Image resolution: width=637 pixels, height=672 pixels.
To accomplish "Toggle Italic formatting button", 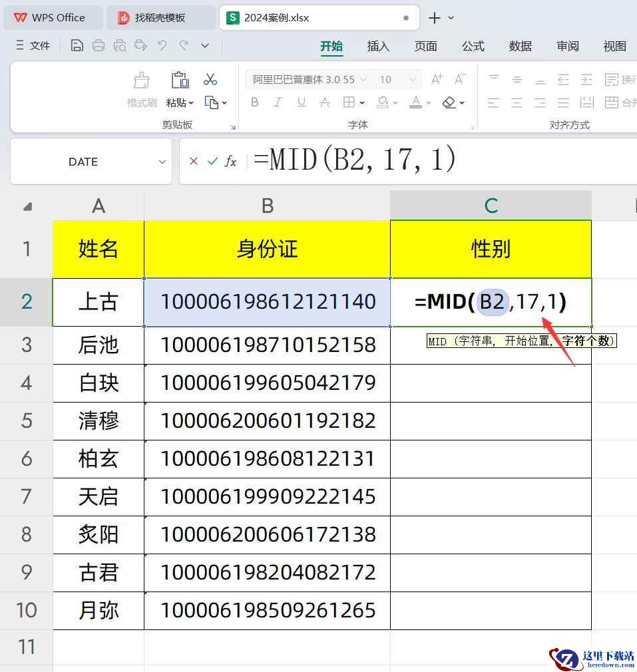I will (x=278, y=102).
